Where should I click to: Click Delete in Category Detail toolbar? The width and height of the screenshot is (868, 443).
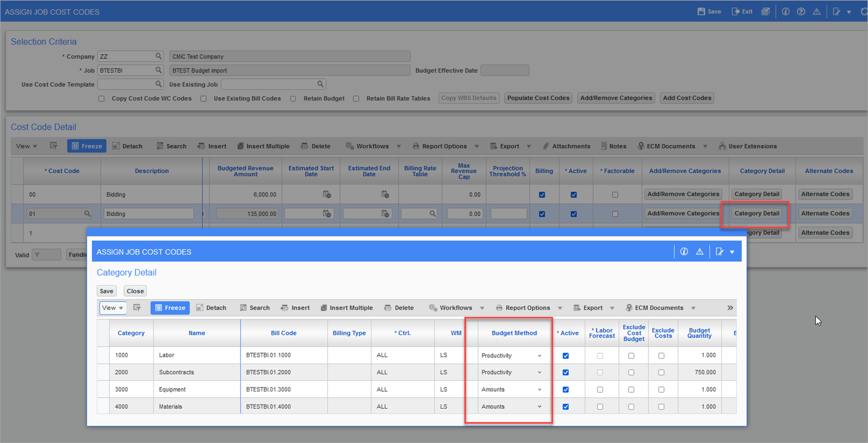(399, 308)
